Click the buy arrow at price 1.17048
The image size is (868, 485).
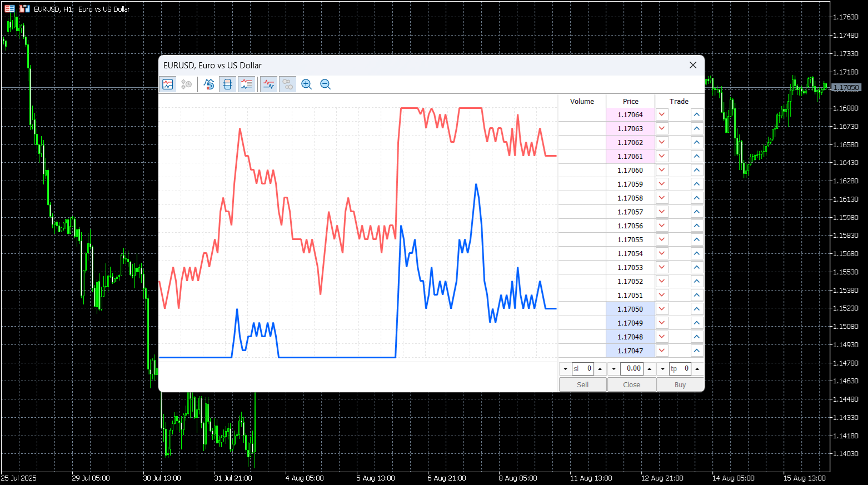[697, 337]
